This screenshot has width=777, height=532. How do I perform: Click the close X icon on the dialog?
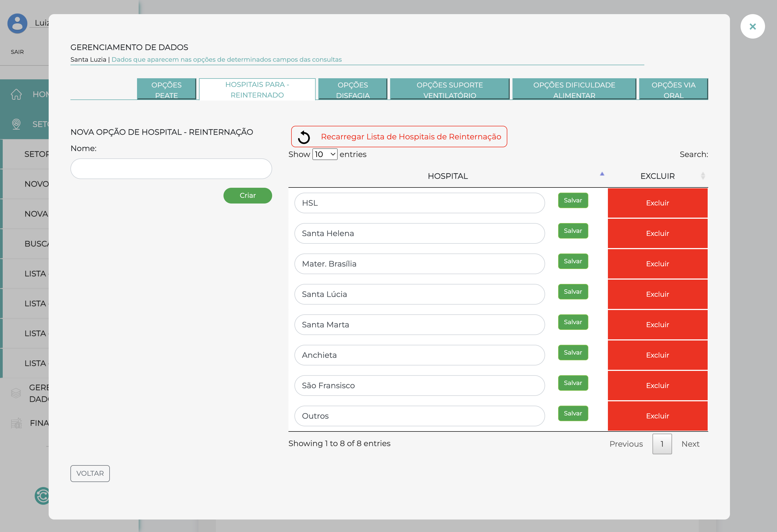(753, 26)
